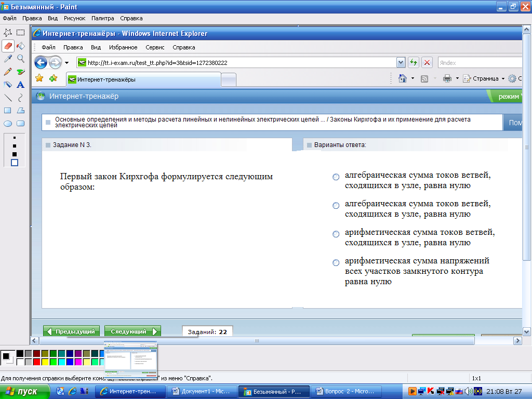The image size is (532, 399).
Task: Click the floating thumbnail preview over the palette
Action: [x=130, y=360]
